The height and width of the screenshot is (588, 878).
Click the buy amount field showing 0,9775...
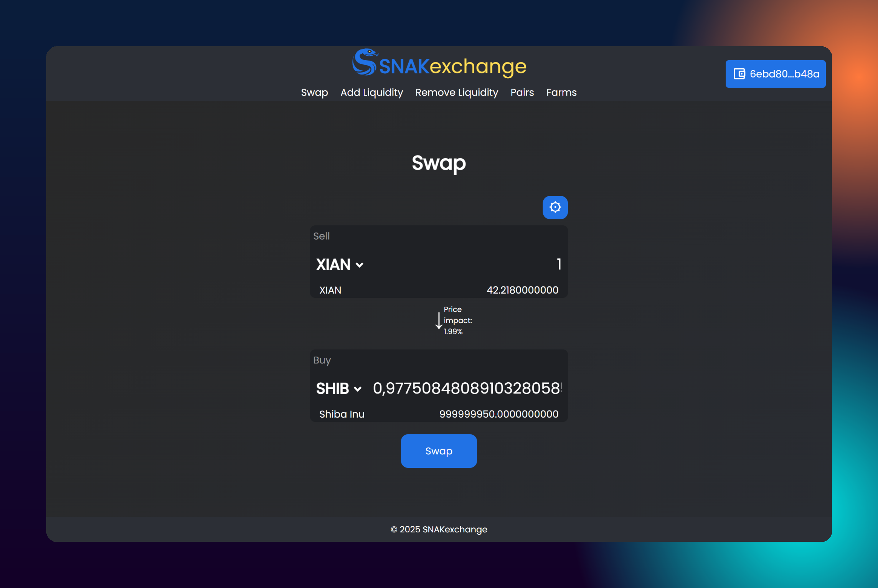click(x=467, y=388)
